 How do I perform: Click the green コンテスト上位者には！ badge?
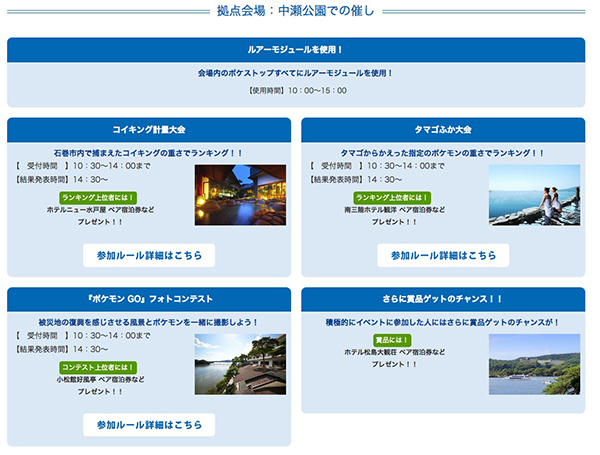point(98,367)
